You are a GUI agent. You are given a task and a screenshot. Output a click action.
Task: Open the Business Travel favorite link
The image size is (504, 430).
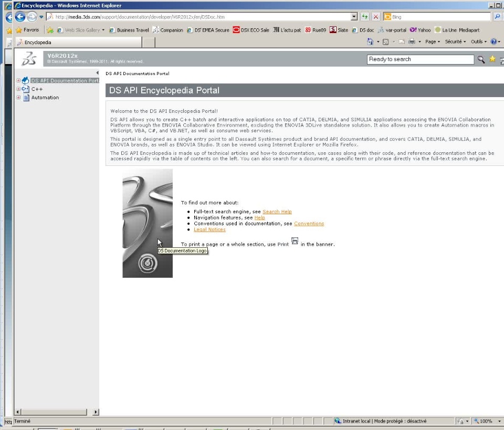point(129,30)
